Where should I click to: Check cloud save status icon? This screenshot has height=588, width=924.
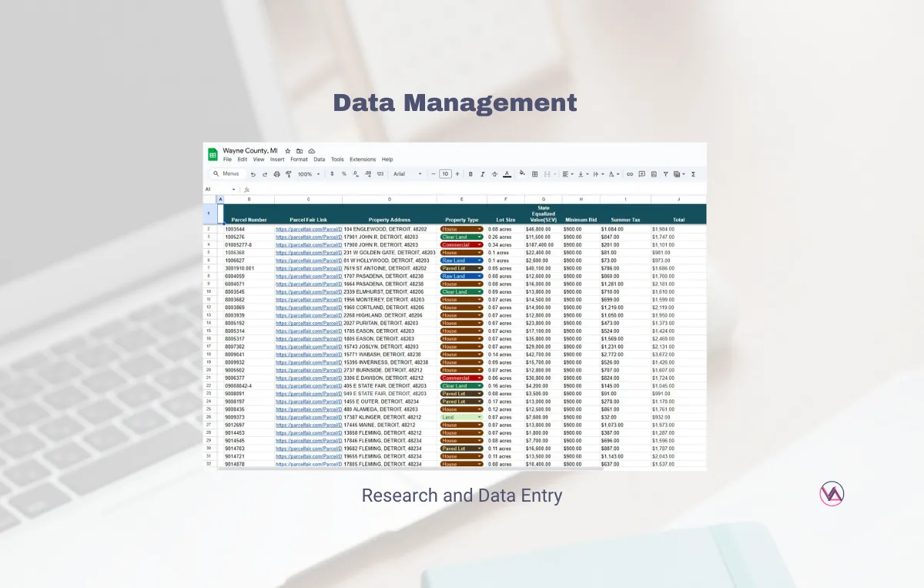click(312, 151)
